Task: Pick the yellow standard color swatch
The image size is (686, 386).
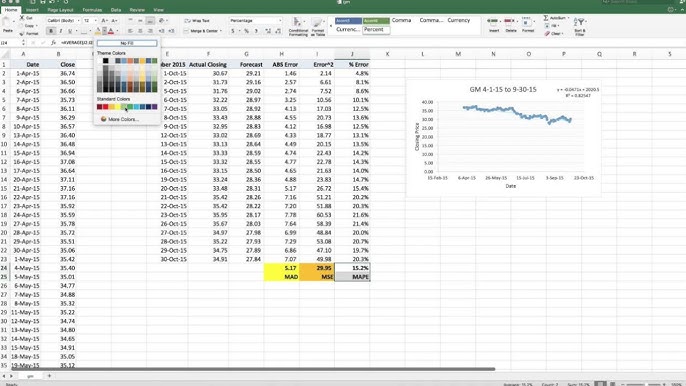Action: pos(118,107)
